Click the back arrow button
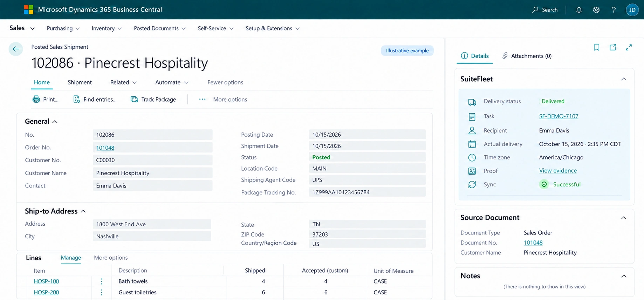 [x=16, y=49]
